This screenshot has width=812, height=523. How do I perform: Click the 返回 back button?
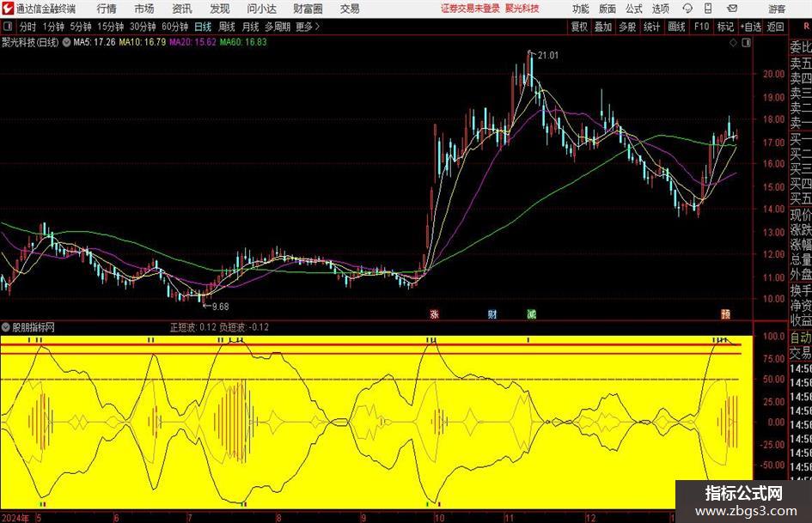tap(775, 27)
